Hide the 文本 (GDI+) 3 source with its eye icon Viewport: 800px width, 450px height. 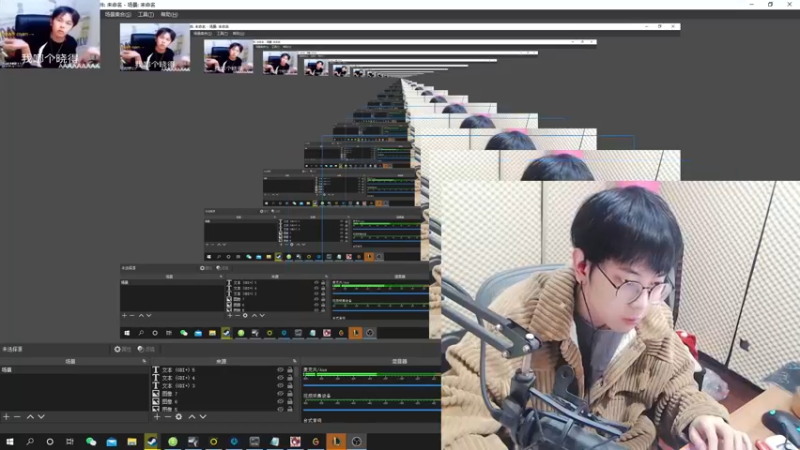coord(280,386)
